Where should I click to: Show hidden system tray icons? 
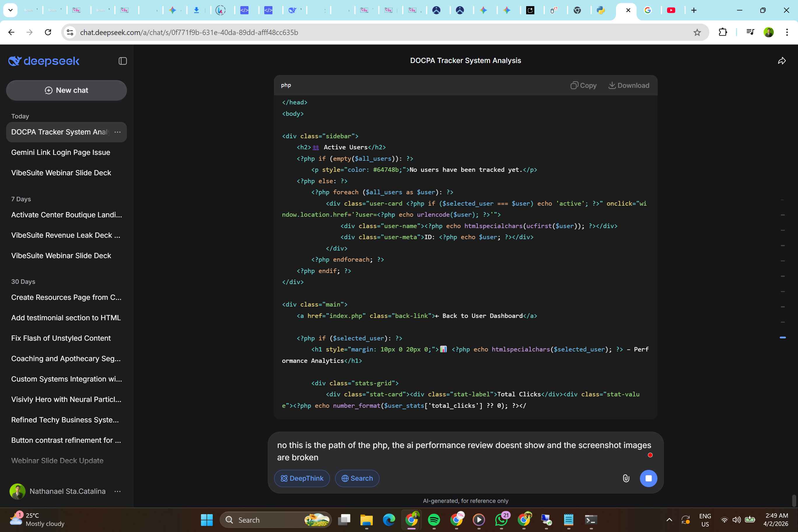(x=669, y=520)
